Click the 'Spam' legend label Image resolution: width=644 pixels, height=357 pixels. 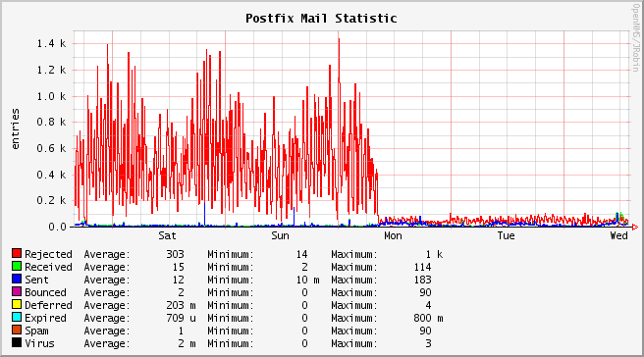36,331
